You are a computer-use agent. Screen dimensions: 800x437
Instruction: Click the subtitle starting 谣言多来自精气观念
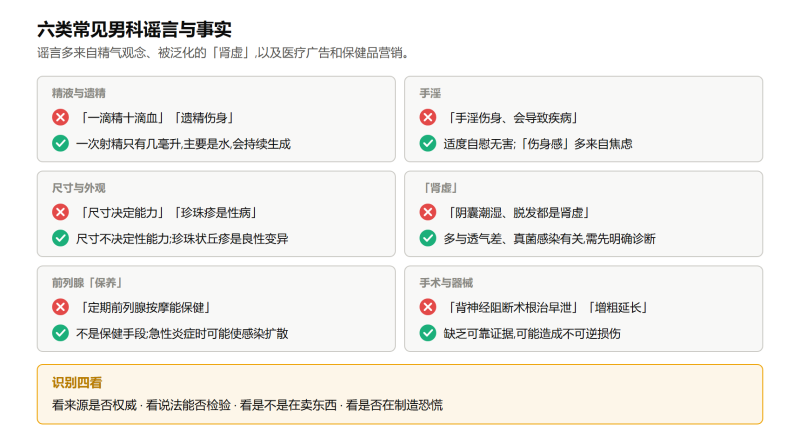pyautogui.click(x=223, y=53)
